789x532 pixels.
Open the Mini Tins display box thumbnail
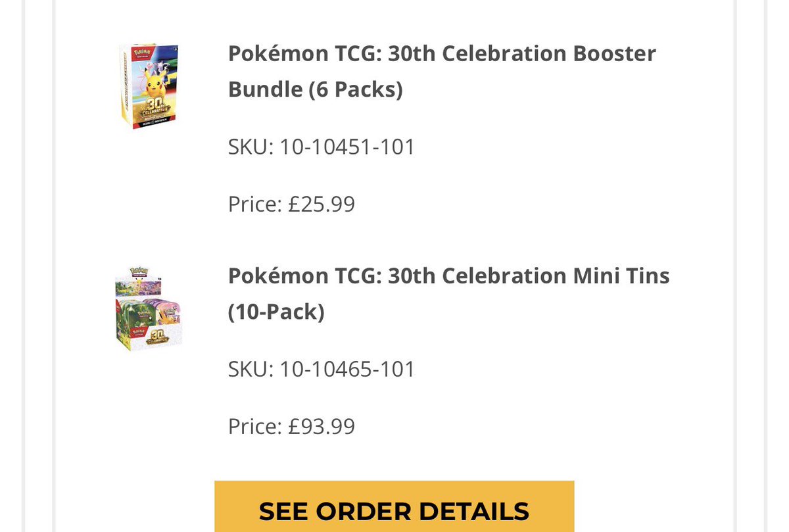click(149, 308)
